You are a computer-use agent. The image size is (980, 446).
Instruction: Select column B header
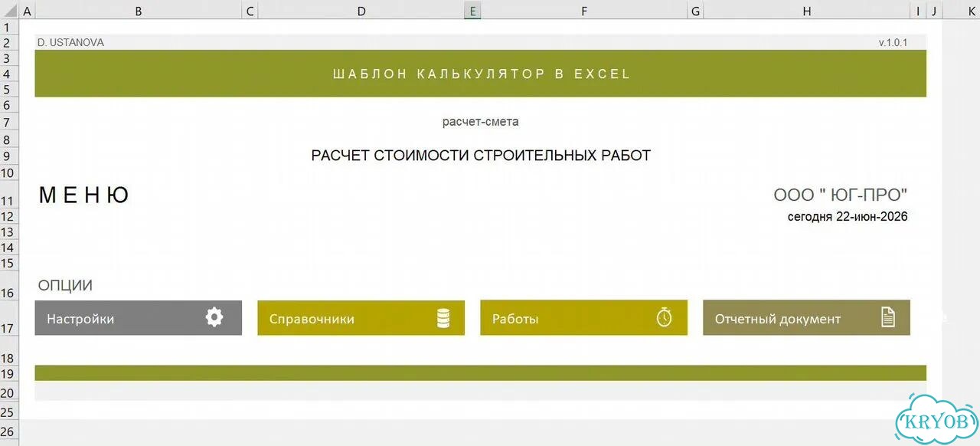(x=139, y=11)
